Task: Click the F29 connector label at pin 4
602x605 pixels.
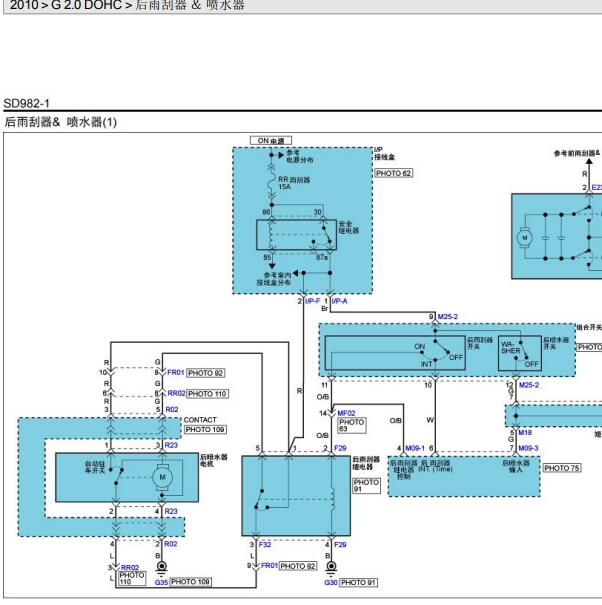Action: click(340, 545)
